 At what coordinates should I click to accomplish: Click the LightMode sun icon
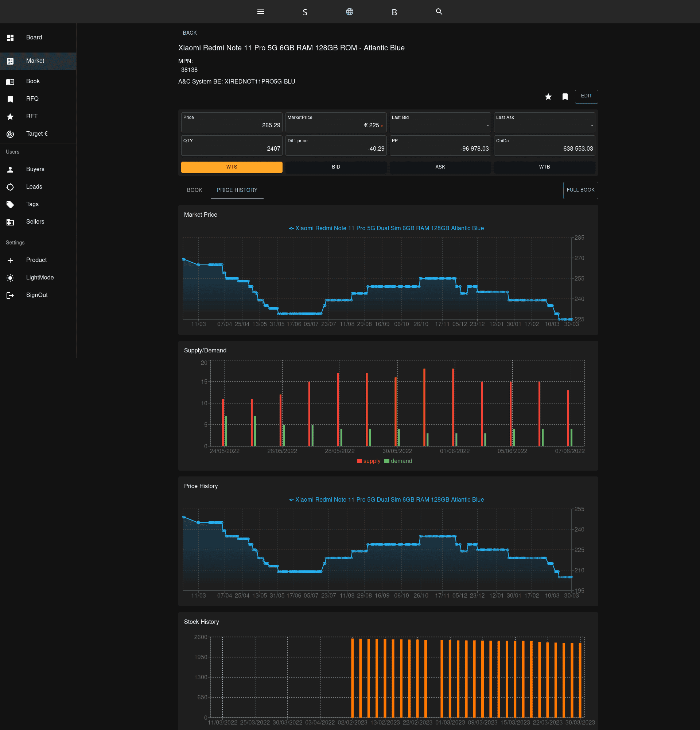click(x=11, y=278)
